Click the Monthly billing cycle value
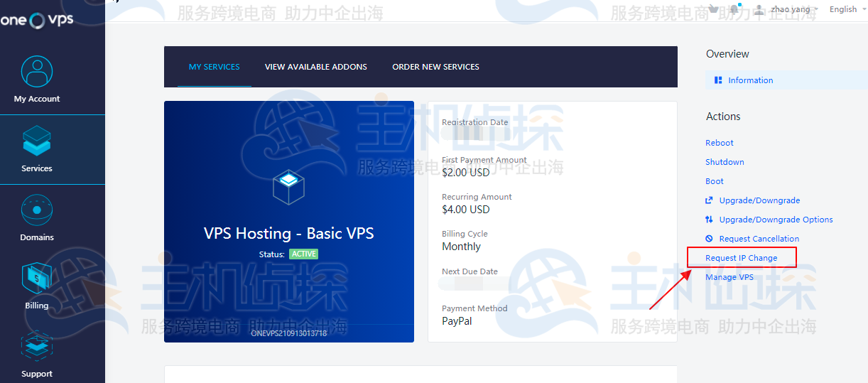The height and width of the screenshot is (383, 868). tap(462, 247)
